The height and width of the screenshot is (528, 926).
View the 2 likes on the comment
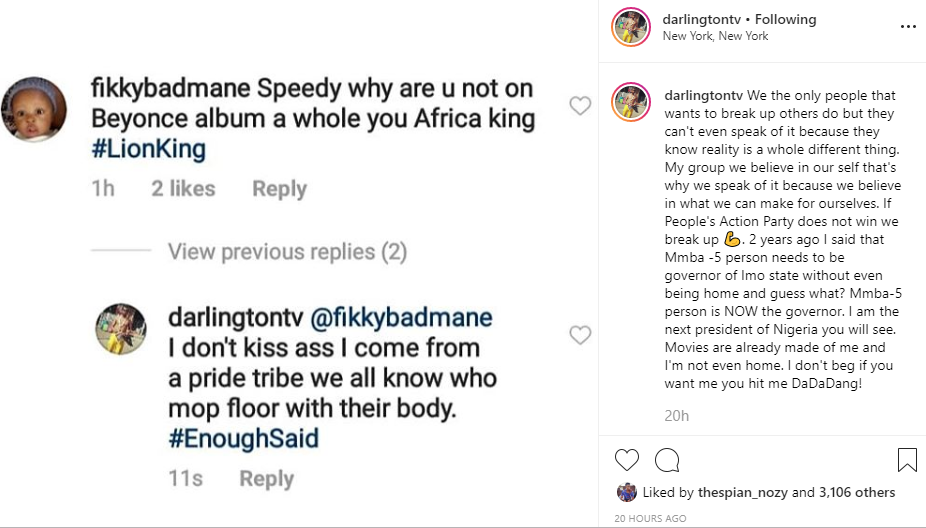coord(183,189)
